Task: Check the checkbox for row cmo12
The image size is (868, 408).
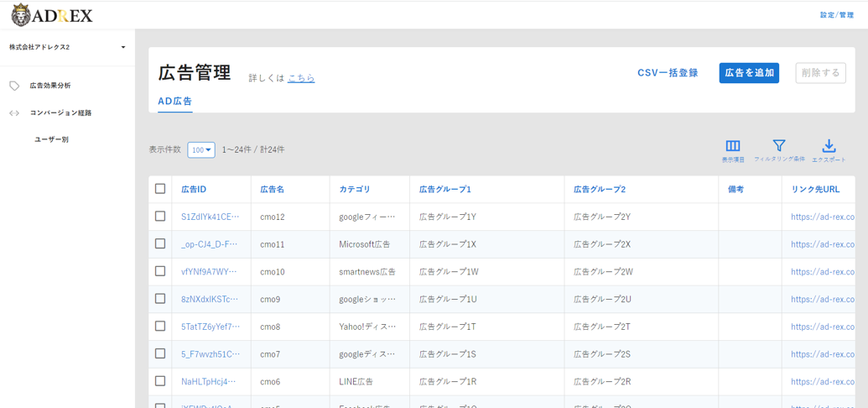Action: tap(160, 217)
